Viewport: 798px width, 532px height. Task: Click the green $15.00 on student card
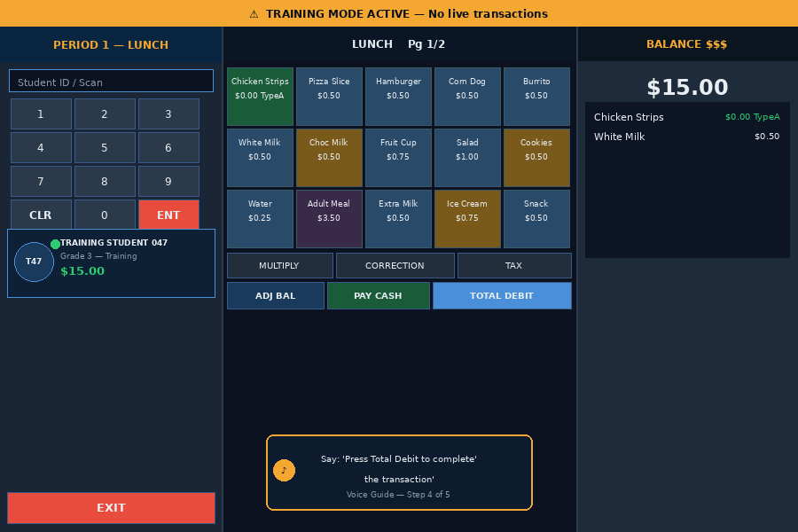pos(82,271)
